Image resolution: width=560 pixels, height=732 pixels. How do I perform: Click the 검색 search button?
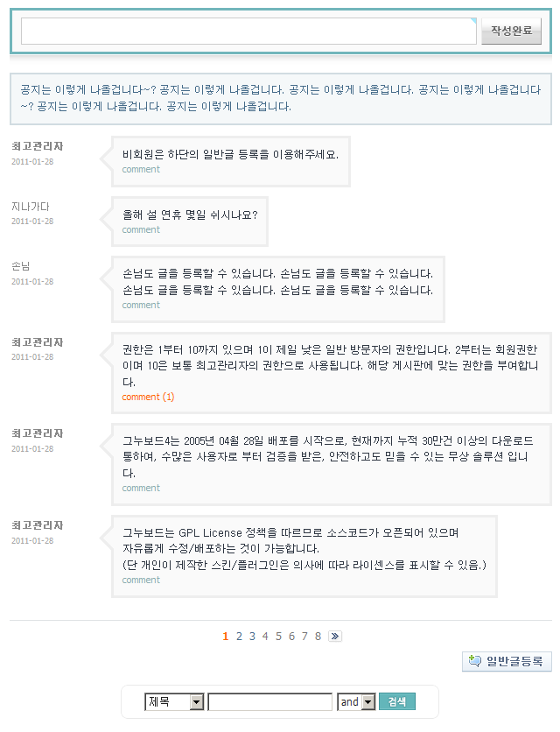[x=397, y=701]
